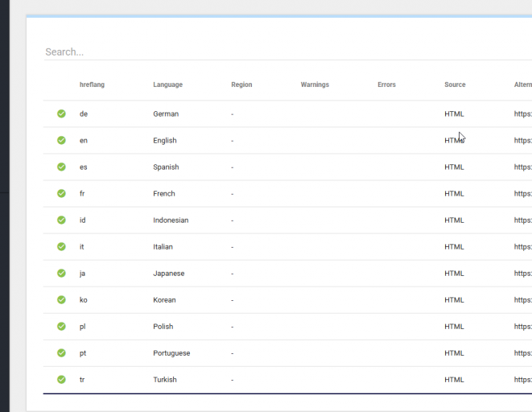This screenshot has width=532, height=412.
Task: Click HTML source in German row
Action: click(x=454, y=114)
